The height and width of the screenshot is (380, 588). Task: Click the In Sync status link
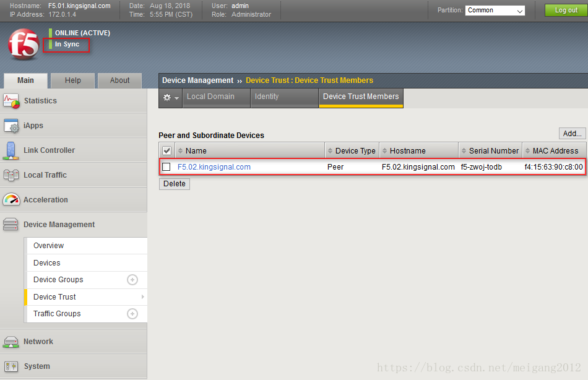67,45
